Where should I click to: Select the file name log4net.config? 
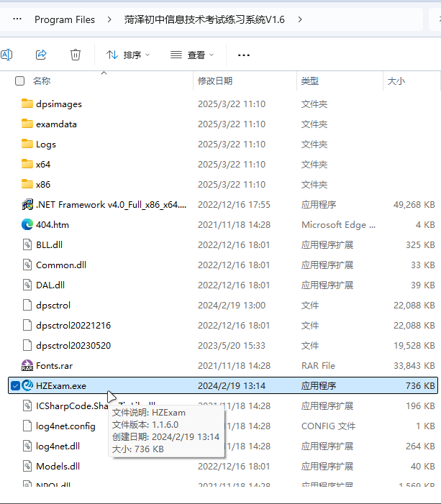[65, 426]
